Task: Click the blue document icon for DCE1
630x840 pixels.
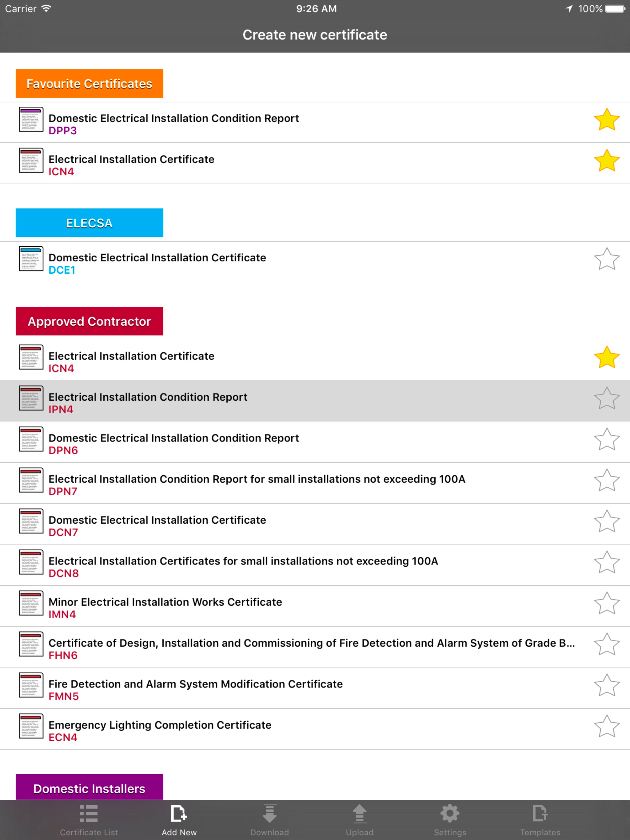Action: [31, 259]
